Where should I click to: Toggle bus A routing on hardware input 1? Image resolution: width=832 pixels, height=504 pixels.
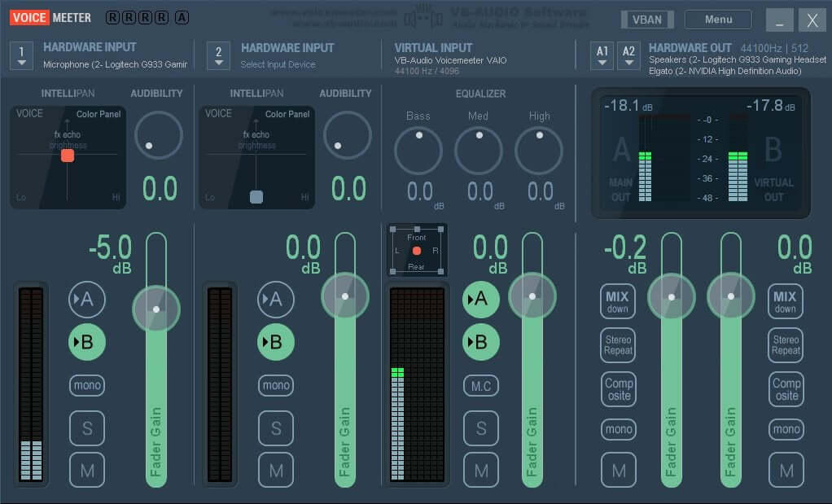pos(87,299)
